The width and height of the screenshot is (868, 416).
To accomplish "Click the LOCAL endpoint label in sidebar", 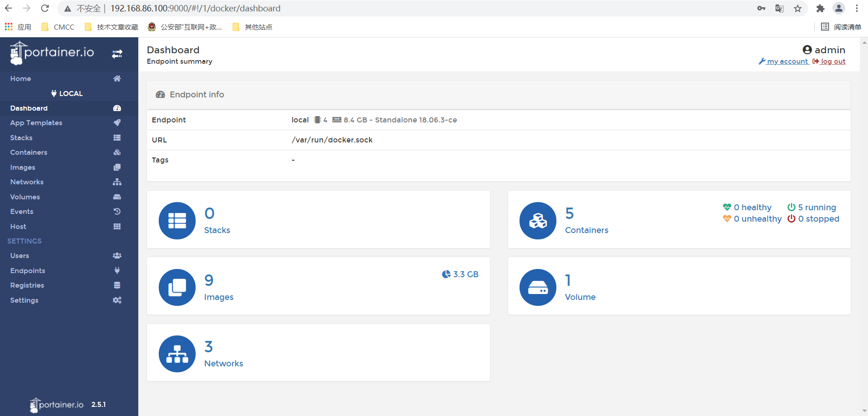I will coord(67,93).
